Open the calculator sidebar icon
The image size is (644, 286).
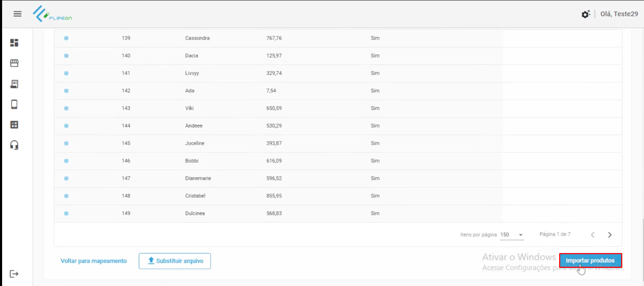point(14,125)
